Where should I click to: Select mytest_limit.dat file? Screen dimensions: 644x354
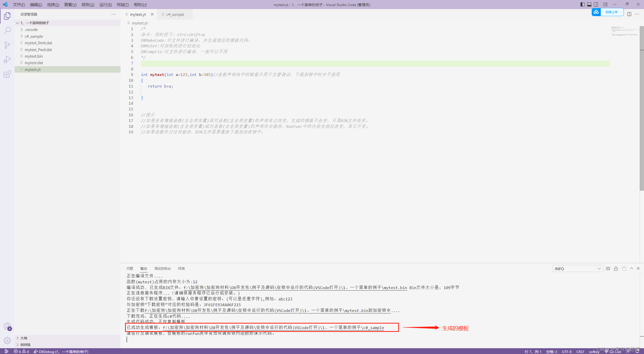(x=67, y=43)
